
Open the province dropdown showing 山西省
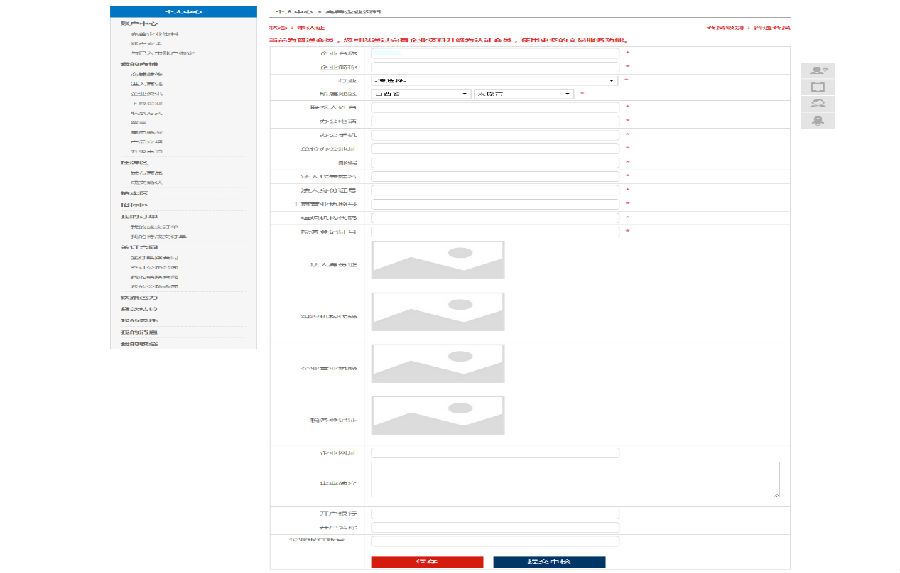pyautogui.click(x=420, y=94)
